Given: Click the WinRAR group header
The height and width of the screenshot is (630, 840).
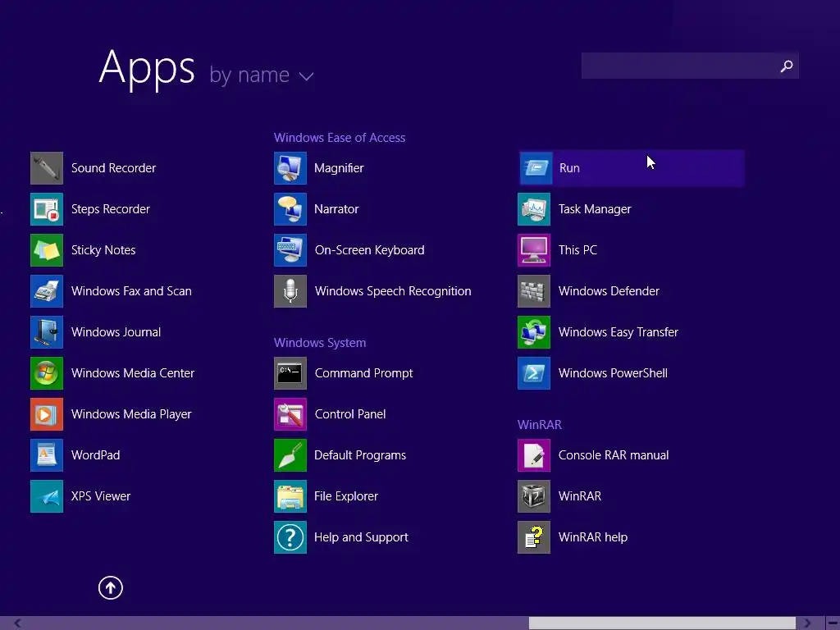Looking at the screenshot, I should tap(540, 425).
